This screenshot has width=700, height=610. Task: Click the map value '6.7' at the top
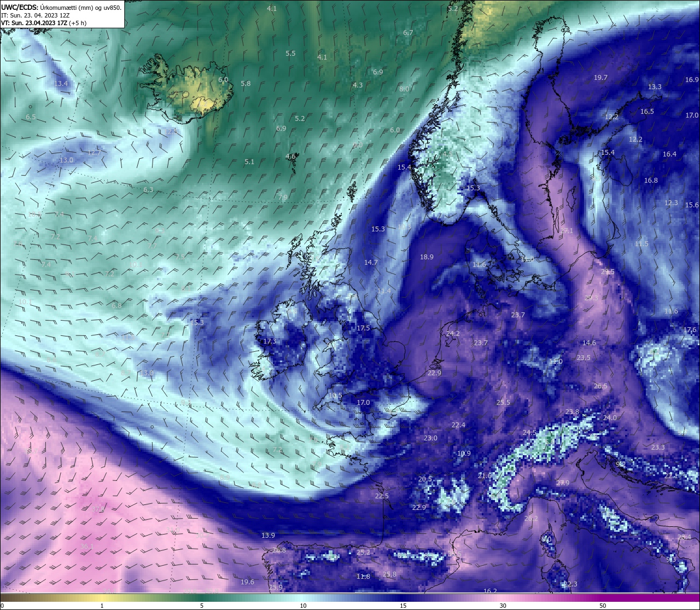pos(408,33)
